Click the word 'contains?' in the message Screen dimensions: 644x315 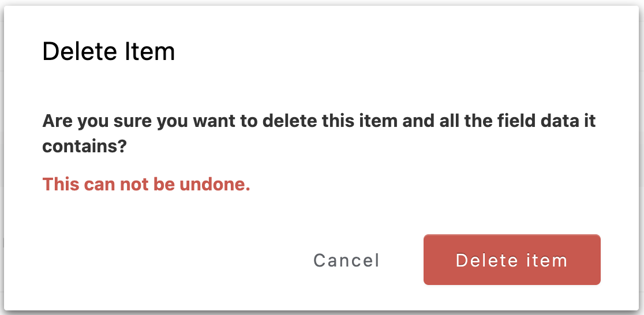(84, 147)
